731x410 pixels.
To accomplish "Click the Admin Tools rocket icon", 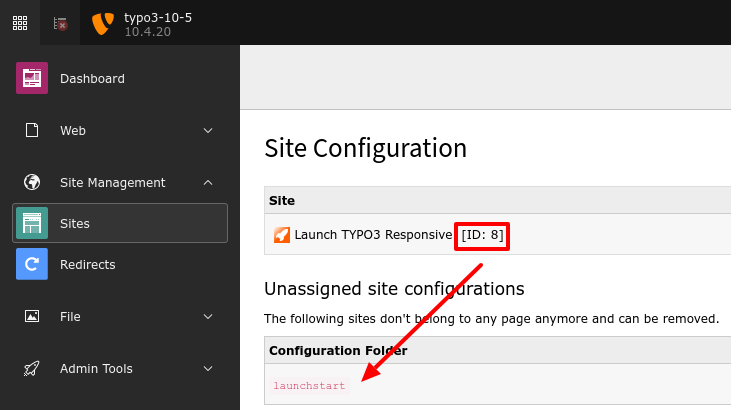I will pyautogui.click(x=32, y=368).
